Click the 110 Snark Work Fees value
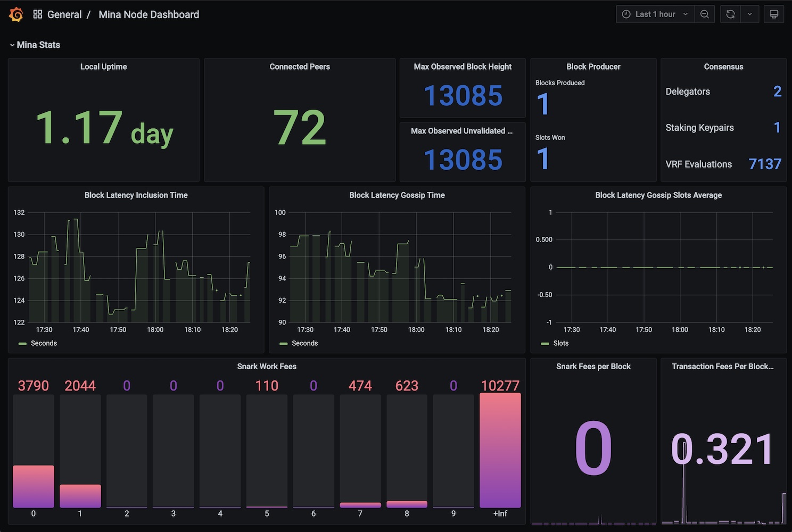The width and height of the screenshot is (792, 532). click(267, 386)
